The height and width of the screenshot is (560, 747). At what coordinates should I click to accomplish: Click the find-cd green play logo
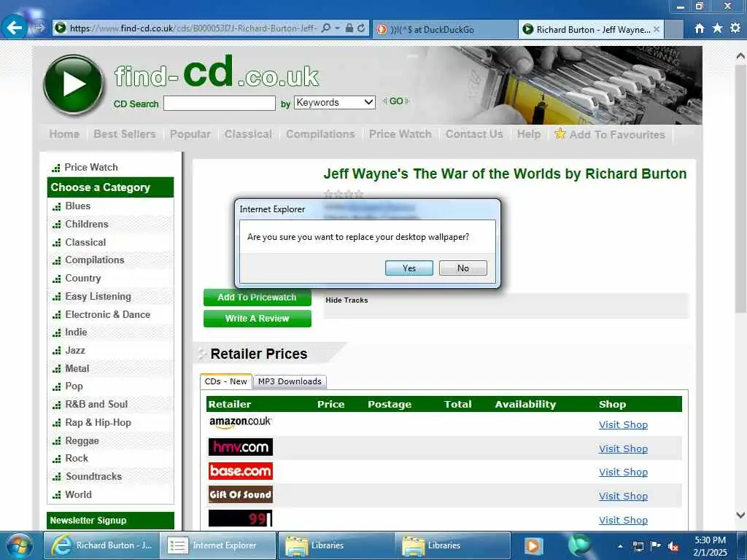coord(74,85)
